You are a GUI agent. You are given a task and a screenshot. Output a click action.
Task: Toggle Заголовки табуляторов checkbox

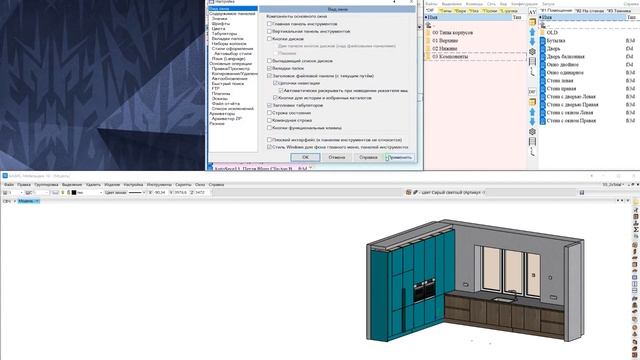269,105
